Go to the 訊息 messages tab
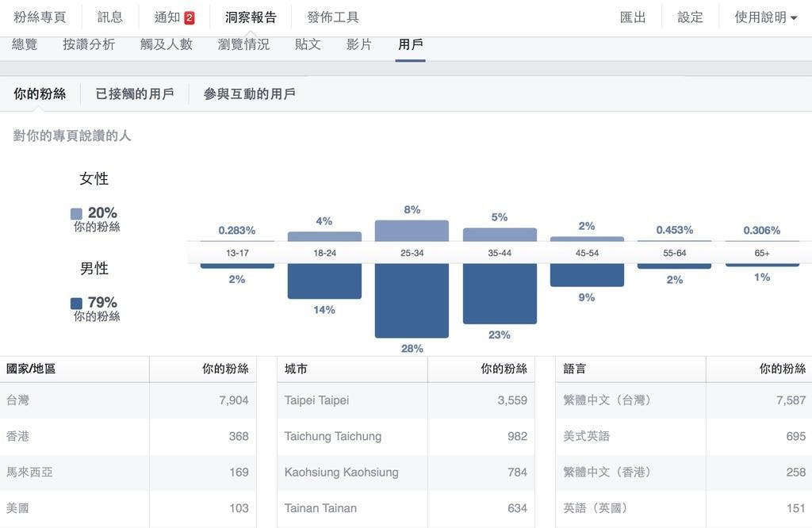The height and width of the screenshot is (528, 812). (110, 17)
